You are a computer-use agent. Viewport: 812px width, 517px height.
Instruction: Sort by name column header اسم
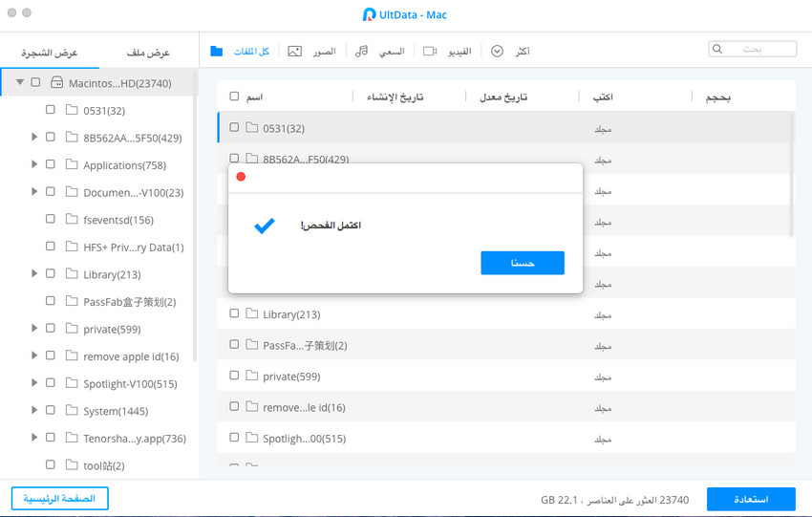[x=254, y=97]
